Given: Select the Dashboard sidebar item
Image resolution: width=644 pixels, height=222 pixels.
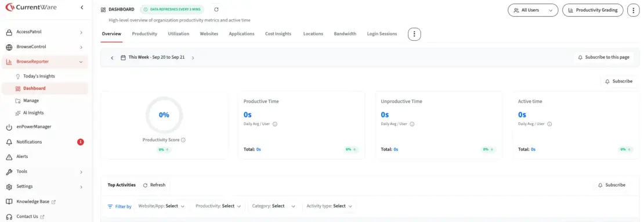Looking at the screenshot, I should click(45, 88).
